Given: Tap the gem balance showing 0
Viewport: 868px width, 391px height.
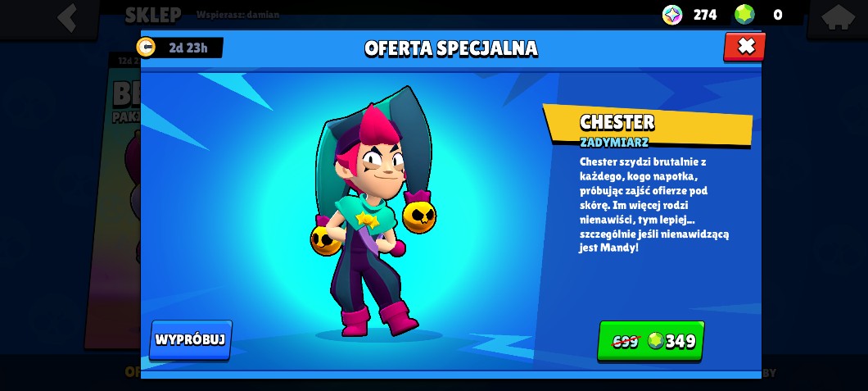Looking at the screenshot, I should (778, 15).
